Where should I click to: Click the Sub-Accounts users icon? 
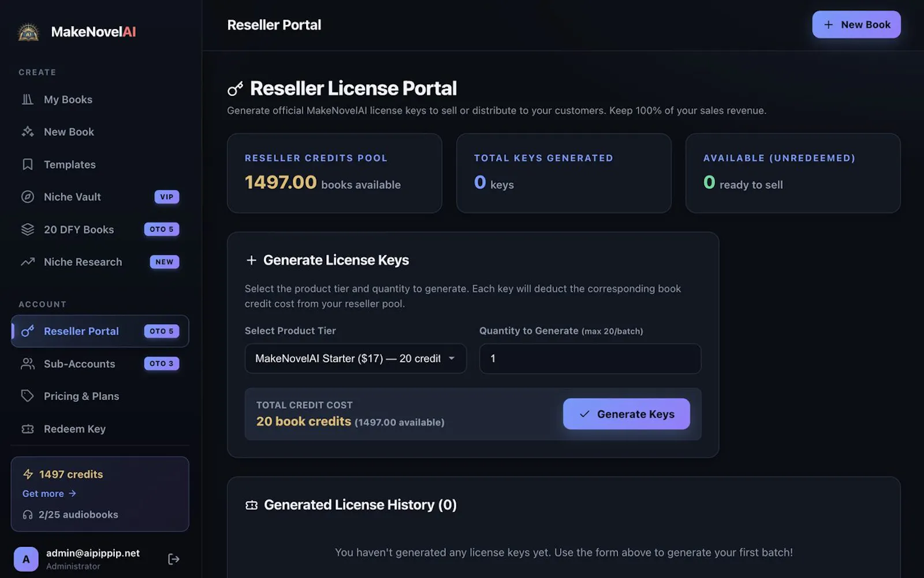click(x=28, y=364)
